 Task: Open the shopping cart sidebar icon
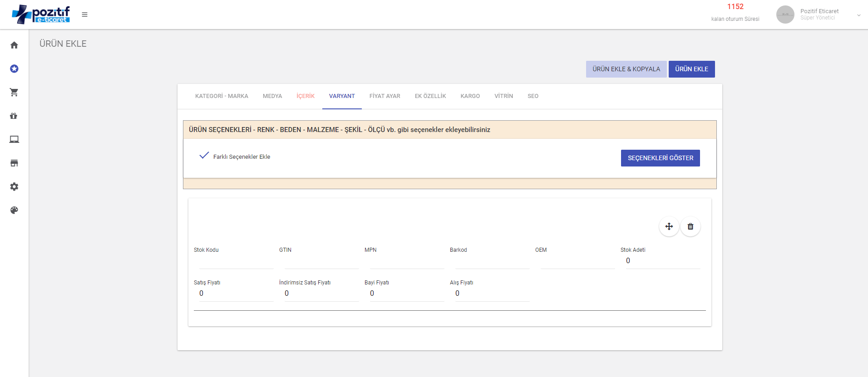pos(14,92)
